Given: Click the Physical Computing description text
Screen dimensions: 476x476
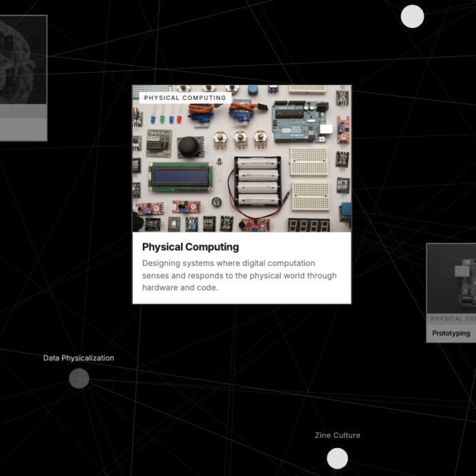Looking at the screenshot, I should 239,275.
